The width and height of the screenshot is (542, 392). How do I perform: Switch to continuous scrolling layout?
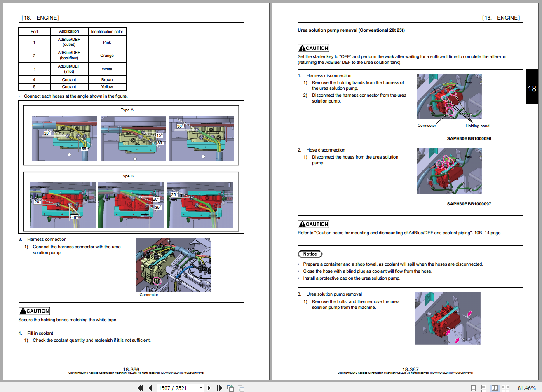[x=483, y=388]
